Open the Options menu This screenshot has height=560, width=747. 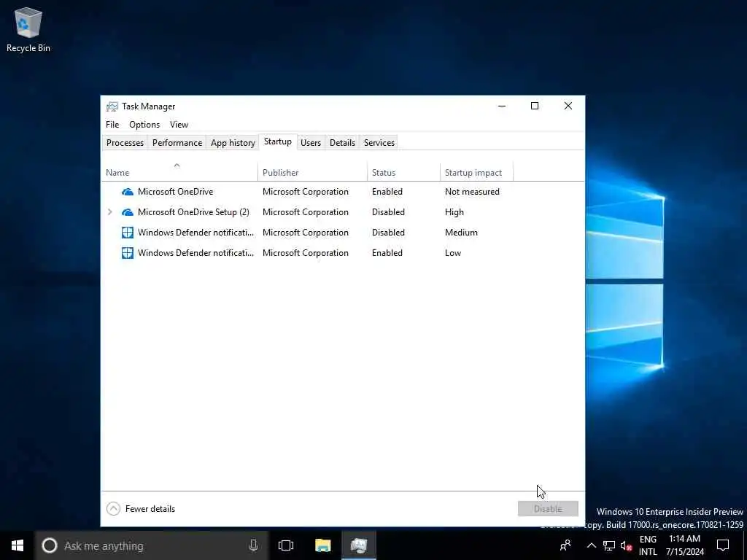click(144, 125)
